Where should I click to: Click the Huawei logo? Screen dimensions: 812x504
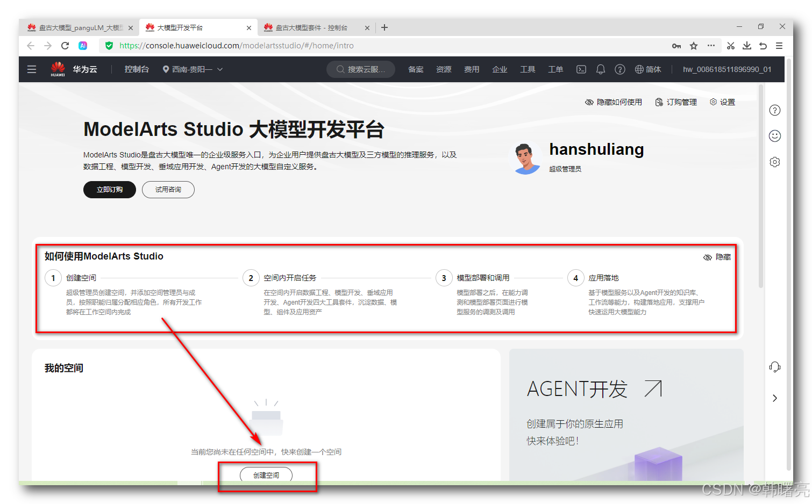click(x=58, y=69)
